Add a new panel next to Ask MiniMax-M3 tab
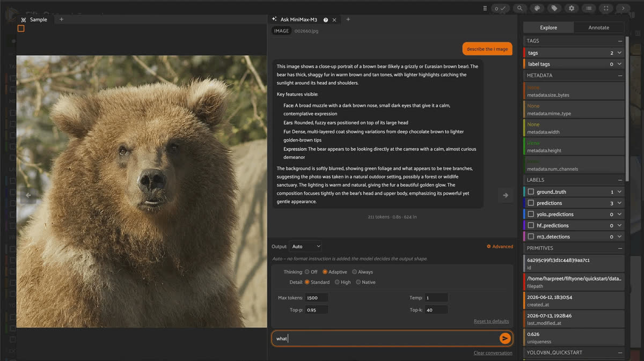644x361 pixels. pos(348,19)
